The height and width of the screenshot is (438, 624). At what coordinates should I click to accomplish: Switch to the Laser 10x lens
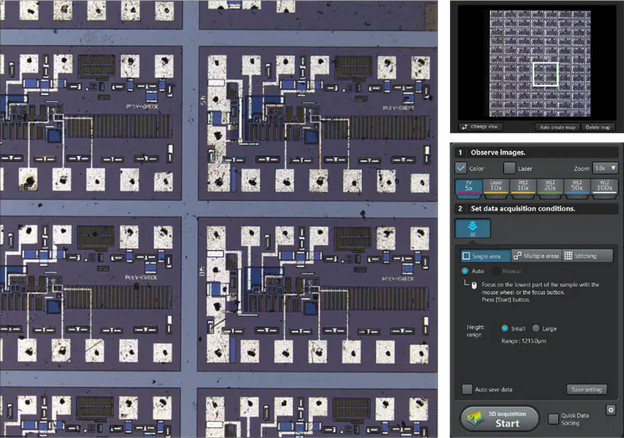497,186
